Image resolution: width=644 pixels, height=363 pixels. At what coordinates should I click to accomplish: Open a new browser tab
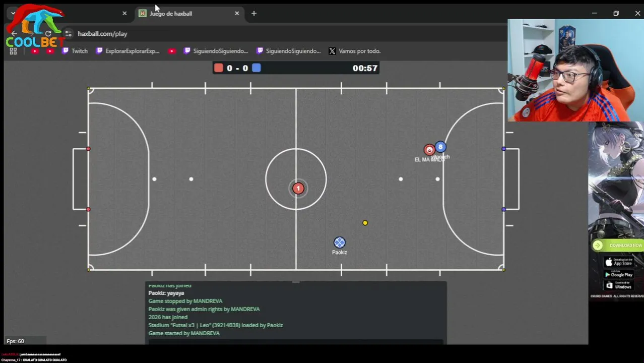pyautogui.click(x=254, y=14)
